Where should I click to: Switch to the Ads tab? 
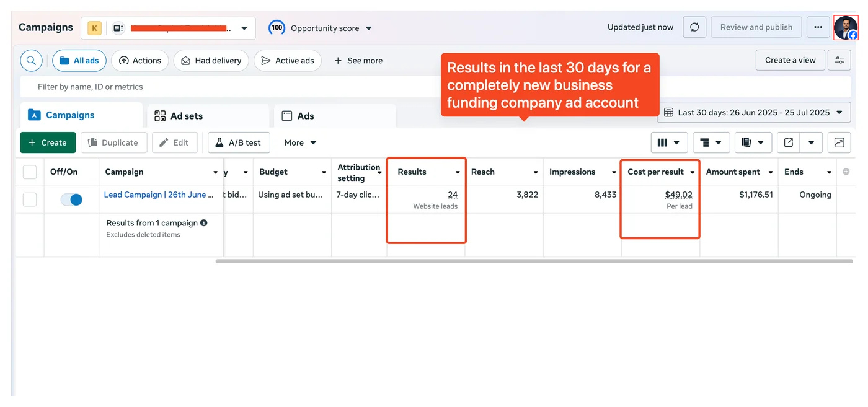click(x=335, y=116)
